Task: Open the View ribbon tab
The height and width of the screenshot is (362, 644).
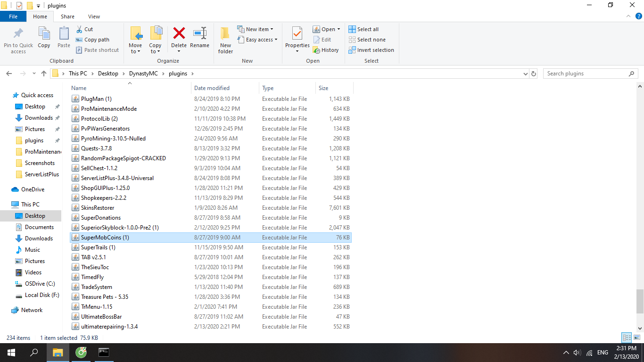Action: (x=94, y=16)
